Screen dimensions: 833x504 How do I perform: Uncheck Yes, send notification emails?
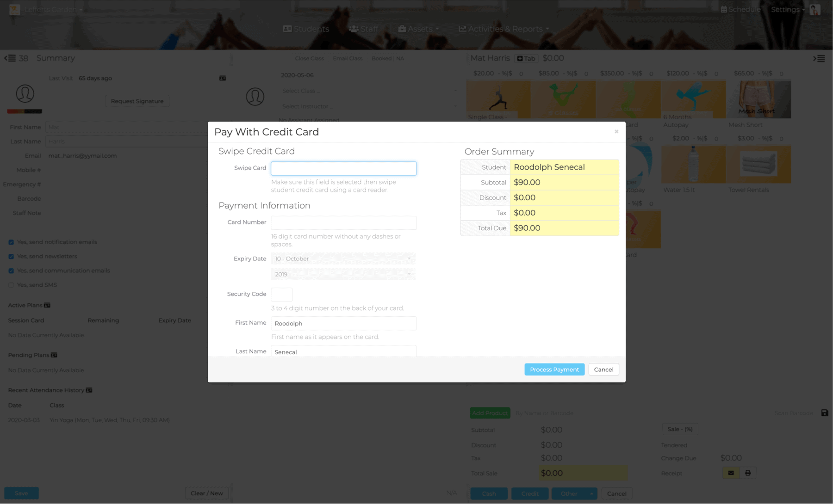click(11, 242)
